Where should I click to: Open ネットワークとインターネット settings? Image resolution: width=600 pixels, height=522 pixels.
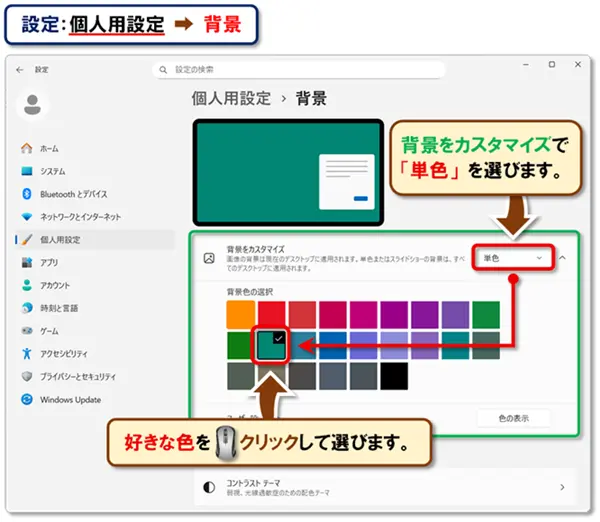coord(80,217)
